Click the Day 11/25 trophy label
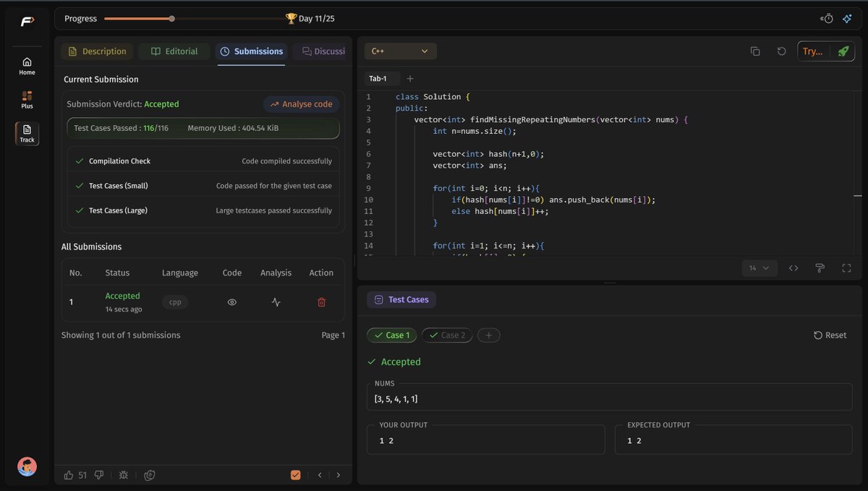The image size is (868, 491). 310,19
